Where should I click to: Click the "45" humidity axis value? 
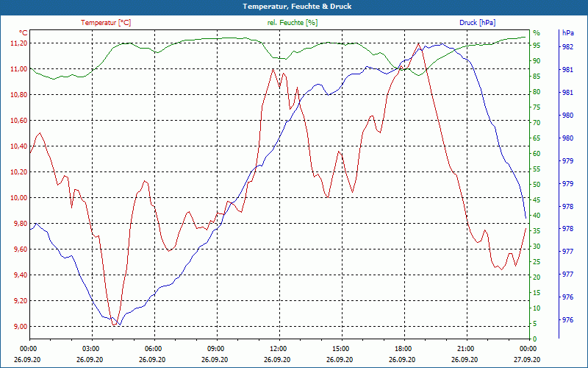pos(537,200)
